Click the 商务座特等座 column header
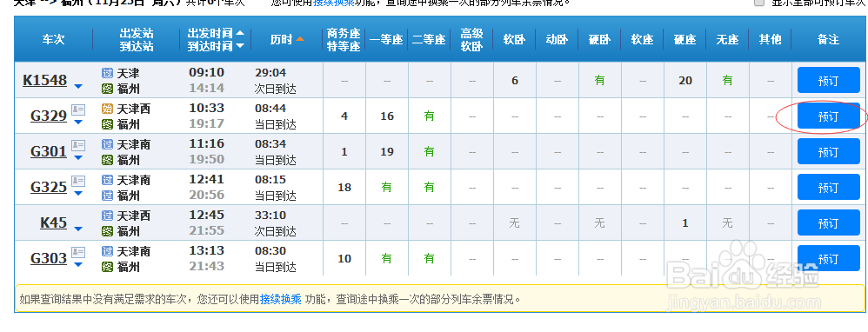Screen dimensions: 868x332 (x=344, y=39)
